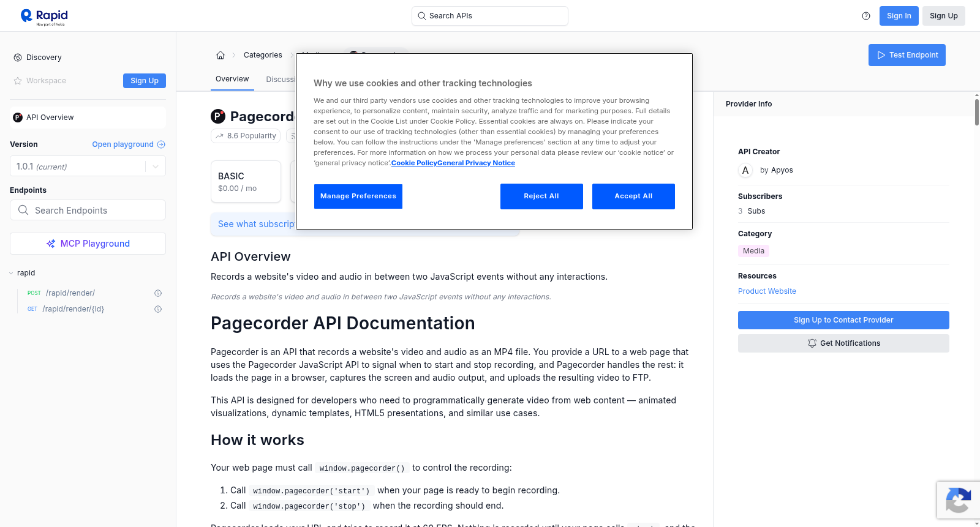Click Sign Up next to Workspace

coord(145,81)
